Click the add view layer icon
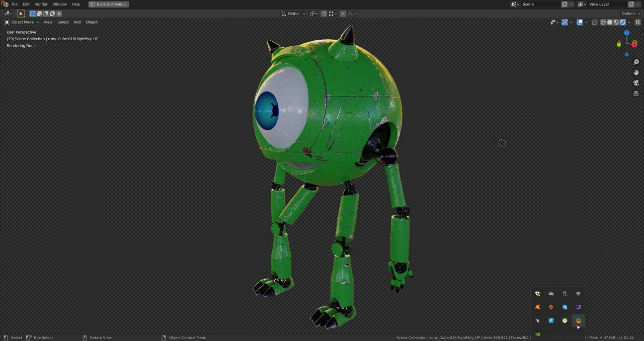The height and width of the screenshot is (341, 644). [631, 4]
